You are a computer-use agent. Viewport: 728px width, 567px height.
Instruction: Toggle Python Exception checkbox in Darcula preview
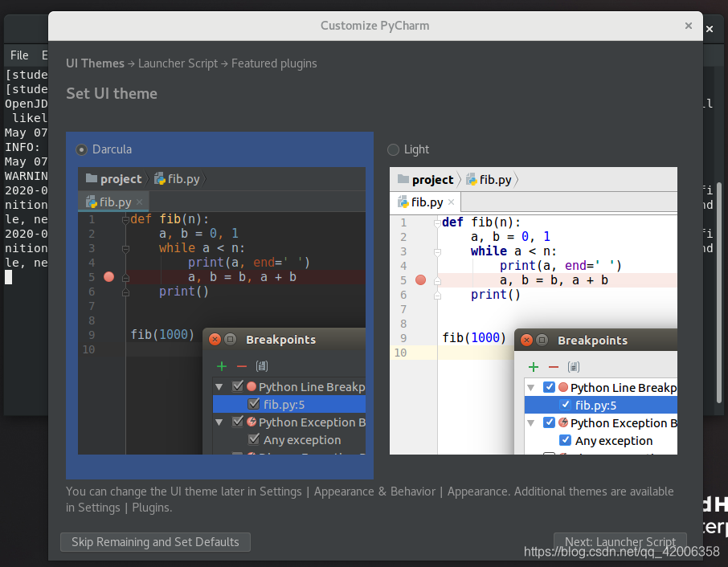pos(238,422)
